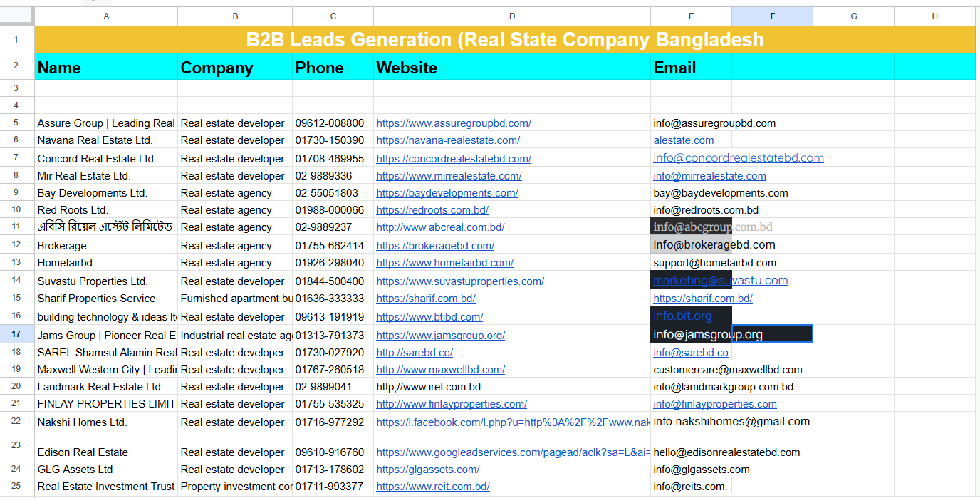Image resolution: width=980 pixels, height=498 pixels.
Task: Open the www.jamsgroup.org website link
Action: point(441,336)
